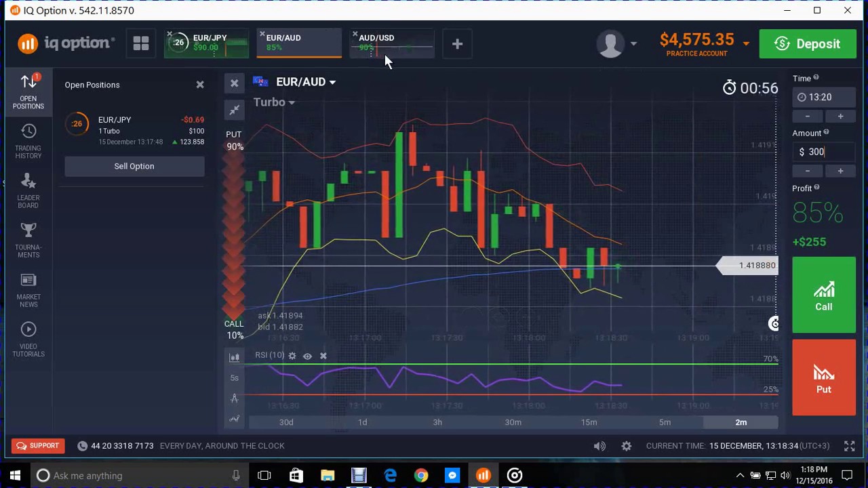Open File Explorer from the taskbar
The height and width of the screenshot is (488, 868).
click(328, 475)
